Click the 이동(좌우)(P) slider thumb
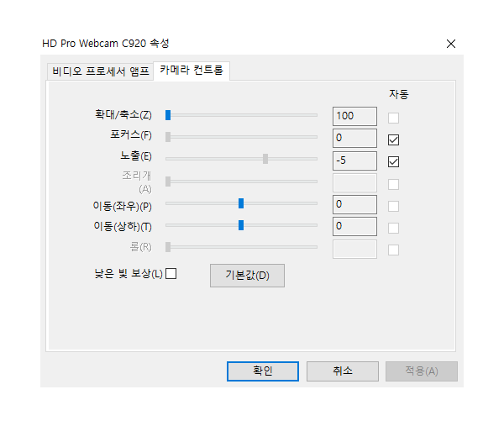The image size is (504, 421). 241,203
